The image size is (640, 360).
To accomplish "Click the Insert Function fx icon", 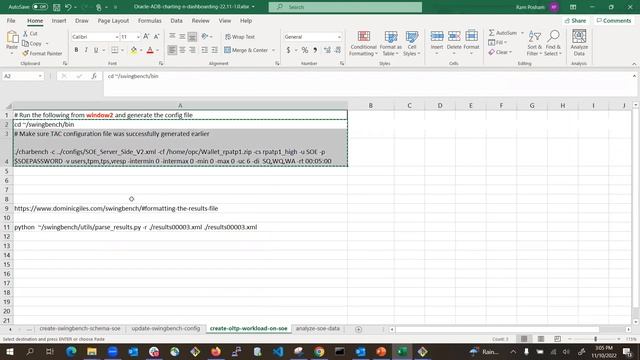I will [x=94, y=76].
